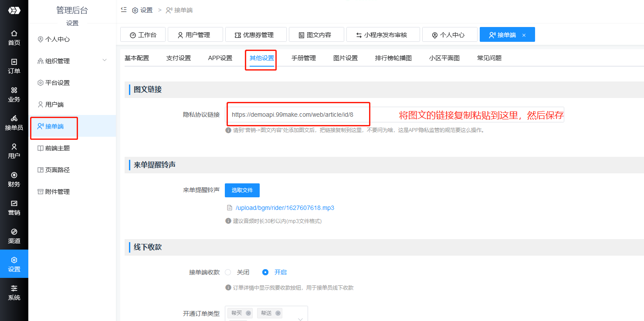Open 接单员 riders in left rail
This screenshot has height=321, width=644.
pos(14,123)
